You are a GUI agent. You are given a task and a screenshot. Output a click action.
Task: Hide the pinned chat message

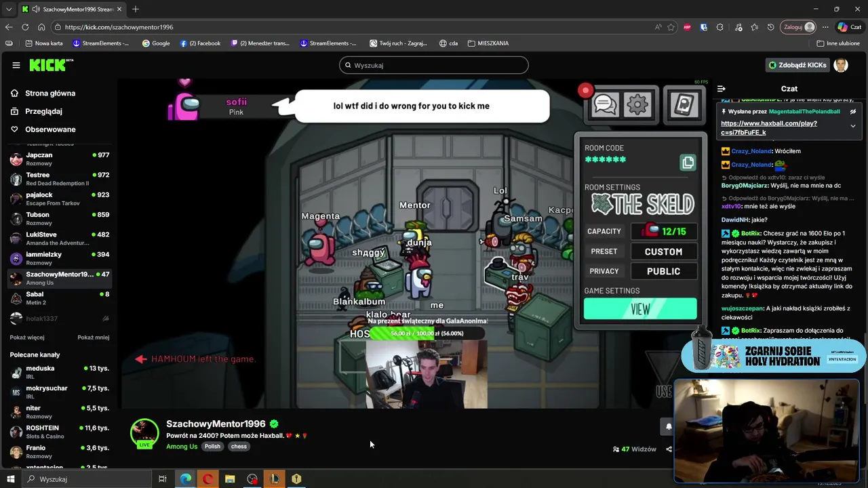pyautogui.click(x=853, y=112)
